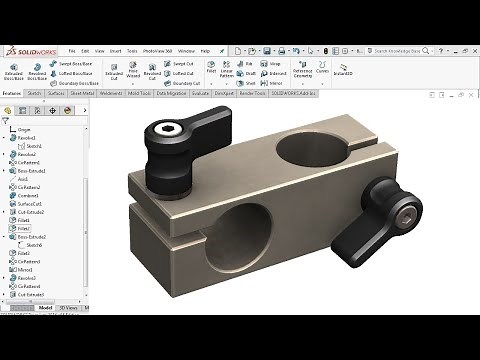
Task: Activate the Extruded Cut tool
Action: (114, 72)
